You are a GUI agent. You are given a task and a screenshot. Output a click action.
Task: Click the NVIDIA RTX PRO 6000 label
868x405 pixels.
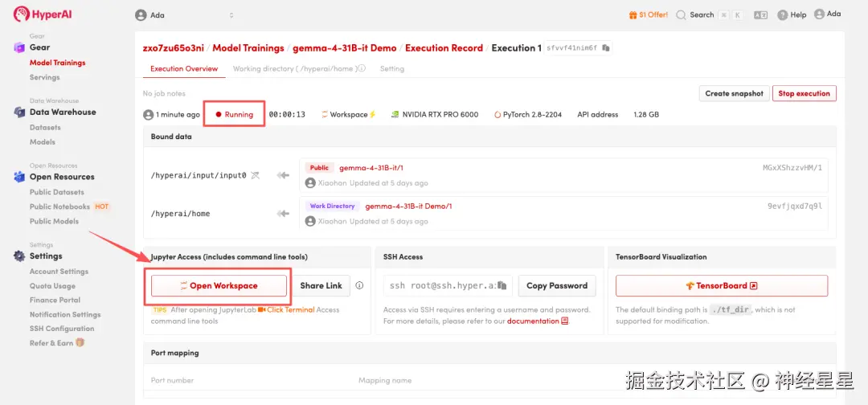pyautogui.click(x=435, y=115)
